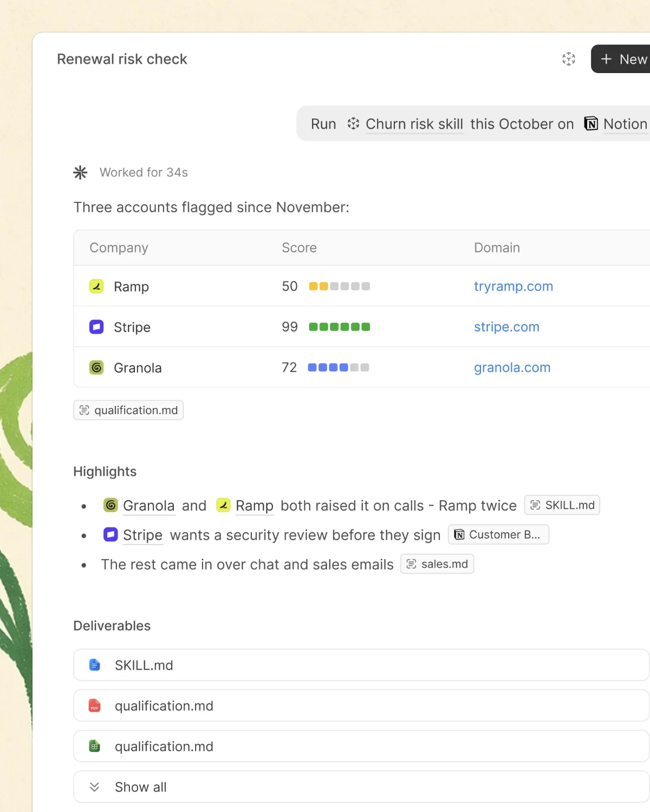The width and height of the screenshot is (650, 812).
Task: Click the Score column header
Action: [299, 248]
